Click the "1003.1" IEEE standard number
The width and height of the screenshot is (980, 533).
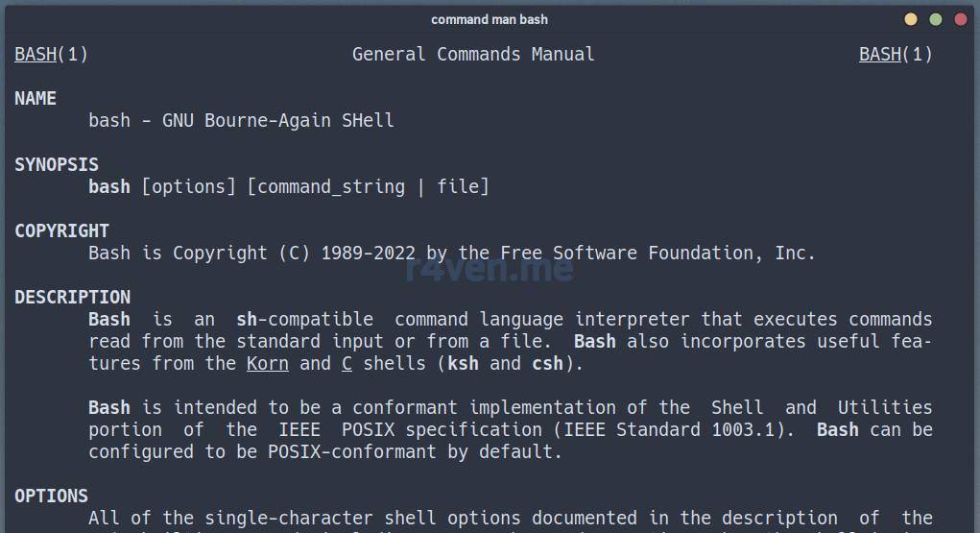click(743, 430)
